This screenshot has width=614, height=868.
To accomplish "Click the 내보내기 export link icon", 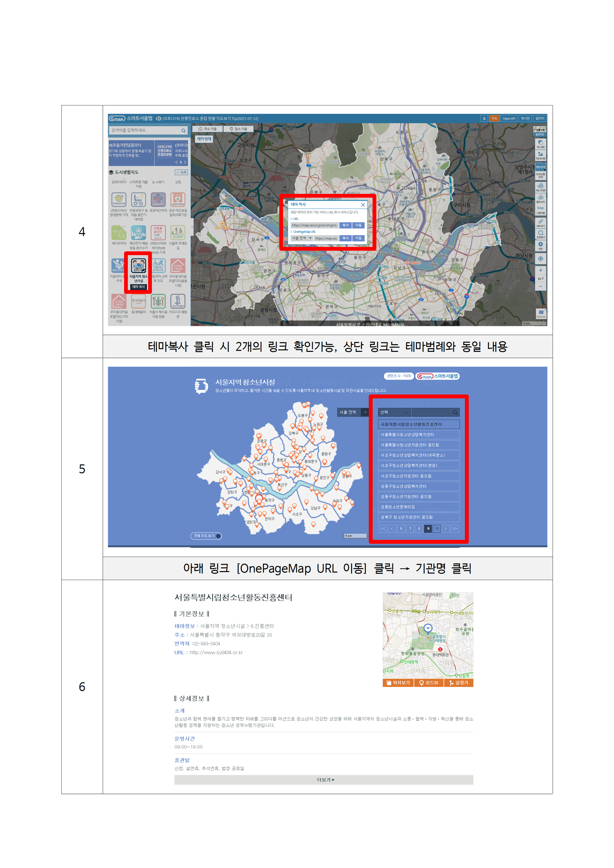I will click(540, 223).
